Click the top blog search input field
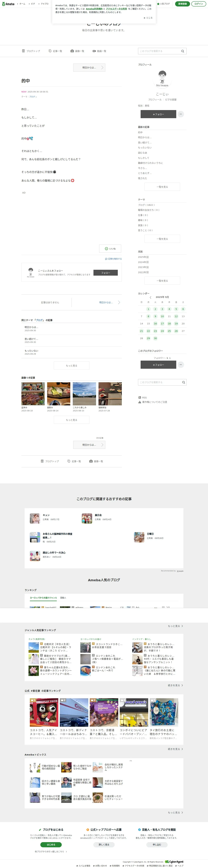The image size is (208, 868). coord(159,51)
